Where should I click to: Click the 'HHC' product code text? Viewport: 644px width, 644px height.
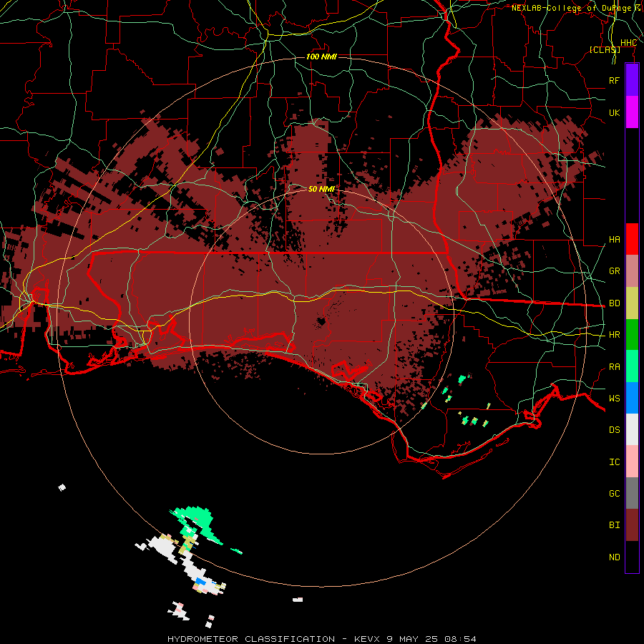tap(628, 43)
